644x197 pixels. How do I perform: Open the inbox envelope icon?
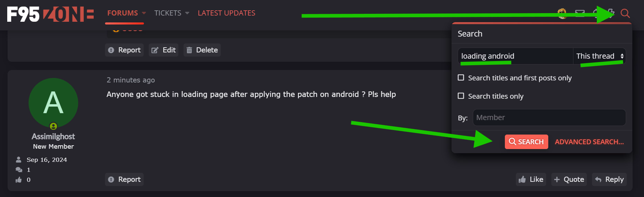click(580, 13)
